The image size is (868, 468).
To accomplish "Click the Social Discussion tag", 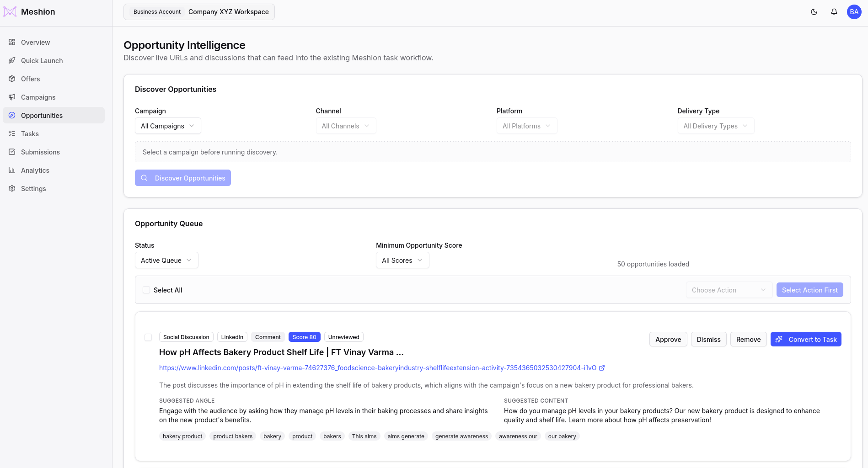I will tap(186, 337).
